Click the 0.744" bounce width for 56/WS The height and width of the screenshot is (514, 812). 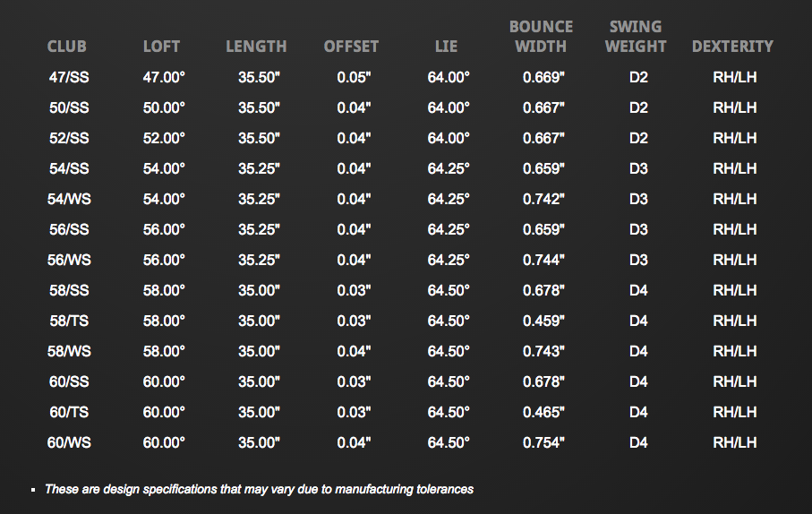click(x=543, y=260)
